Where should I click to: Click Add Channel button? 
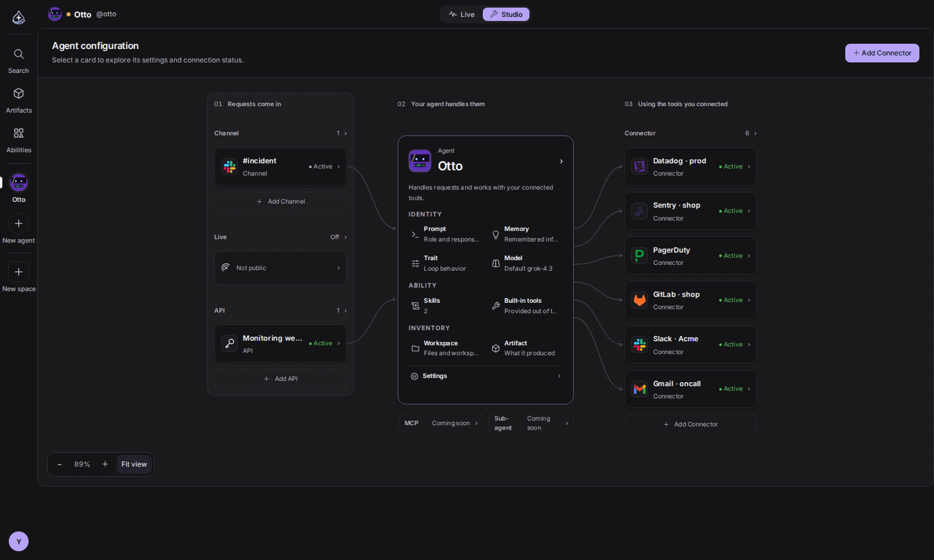(280, 202)
